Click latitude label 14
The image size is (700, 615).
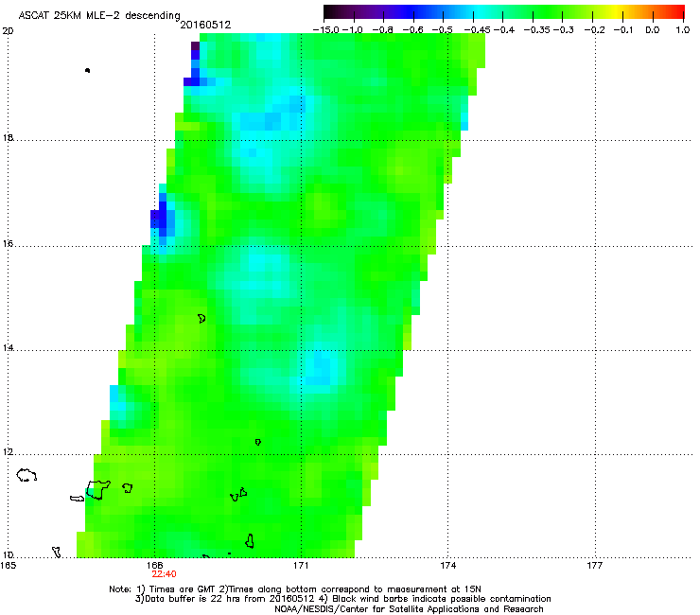tap(8, 348)
